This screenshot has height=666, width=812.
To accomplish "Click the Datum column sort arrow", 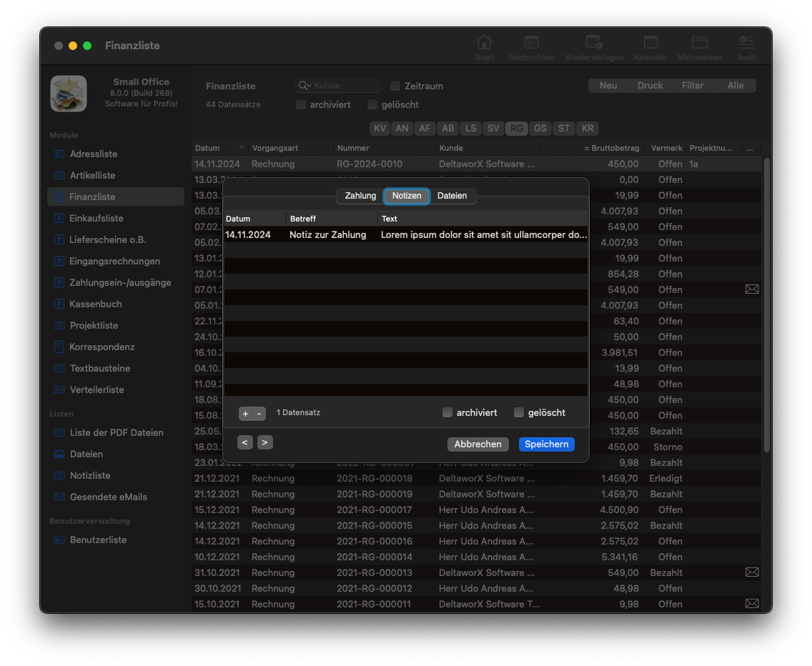I will coord(242,148).
